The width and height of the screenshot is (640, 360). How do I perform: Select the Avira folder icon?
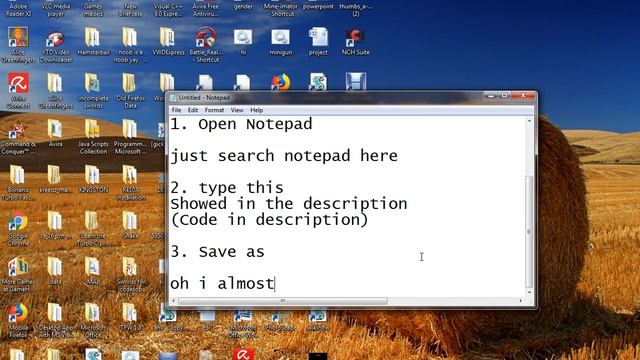tap(56, 133)
